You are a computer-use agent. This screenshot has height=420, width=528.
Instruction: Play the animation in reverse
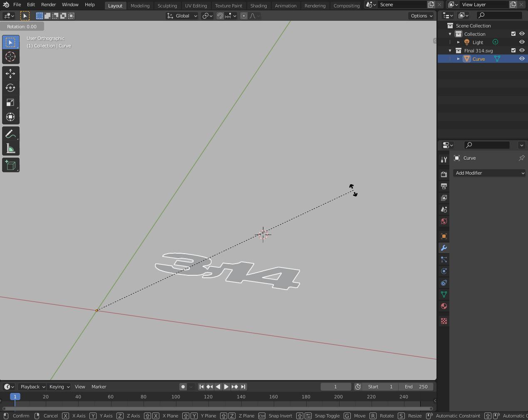[x=218, y=387]
